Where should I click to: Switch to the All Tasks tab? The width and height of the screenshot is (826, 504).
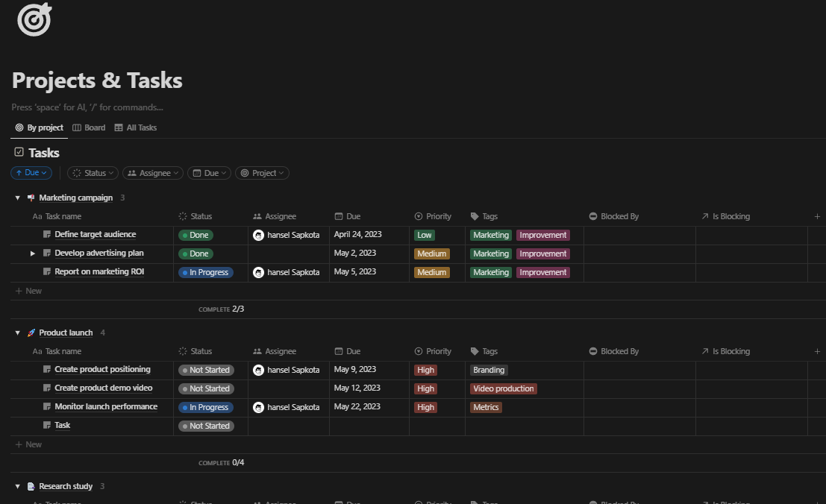(136, 127)
